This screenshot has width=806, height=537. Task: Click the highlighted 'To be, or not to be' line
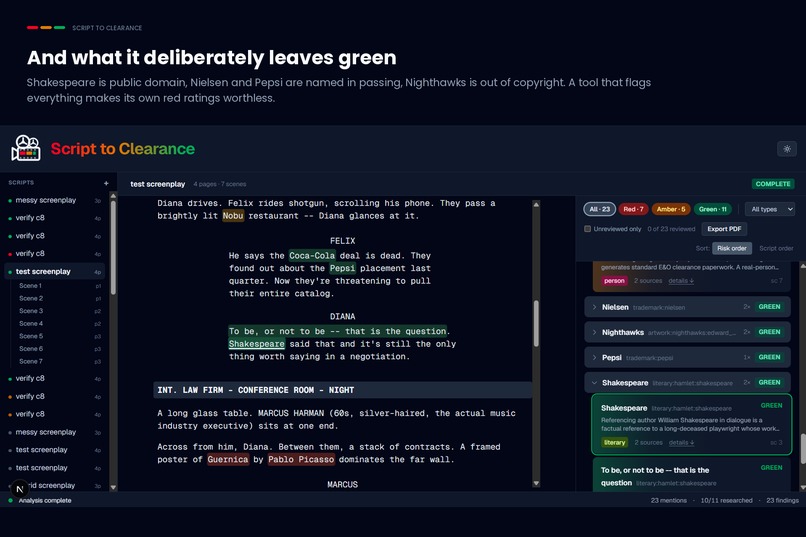click(338, 331)
